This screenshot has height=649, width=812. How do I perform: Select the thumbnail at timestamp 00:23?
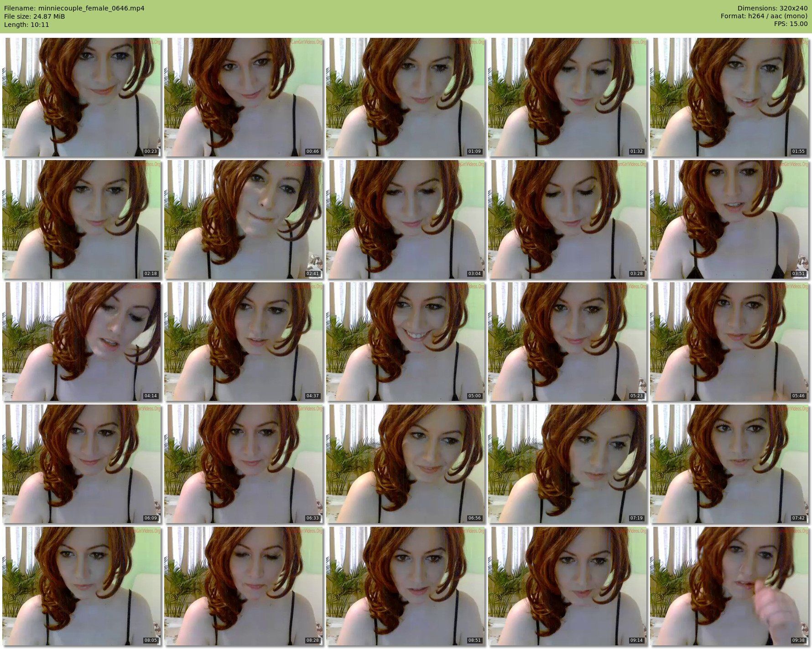(x=82, y=97)
